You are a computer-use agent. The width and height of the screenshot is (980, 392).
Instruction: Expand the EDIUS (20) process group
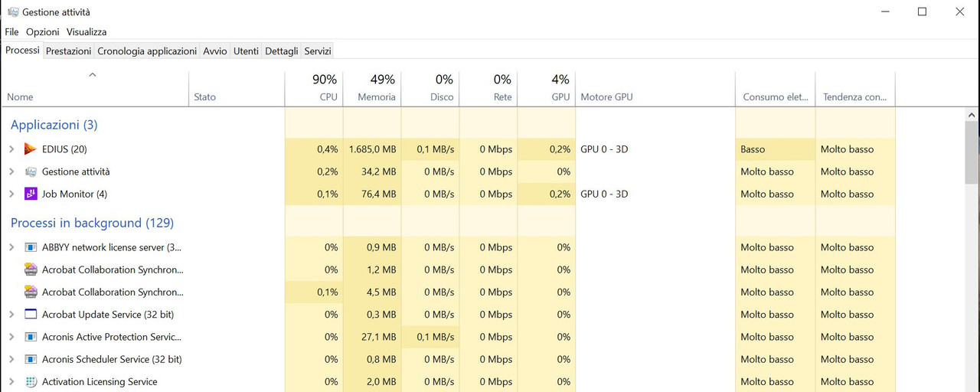(11, 149)
